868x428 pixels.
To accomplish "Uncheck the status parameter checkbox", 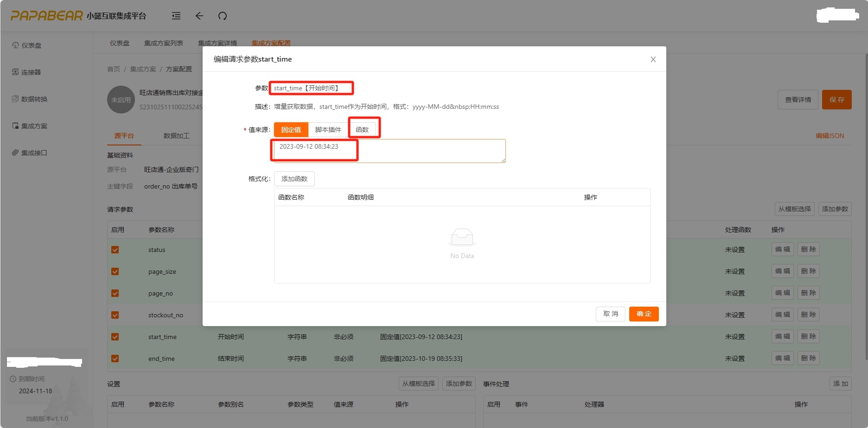I will (x=115, y=250).
